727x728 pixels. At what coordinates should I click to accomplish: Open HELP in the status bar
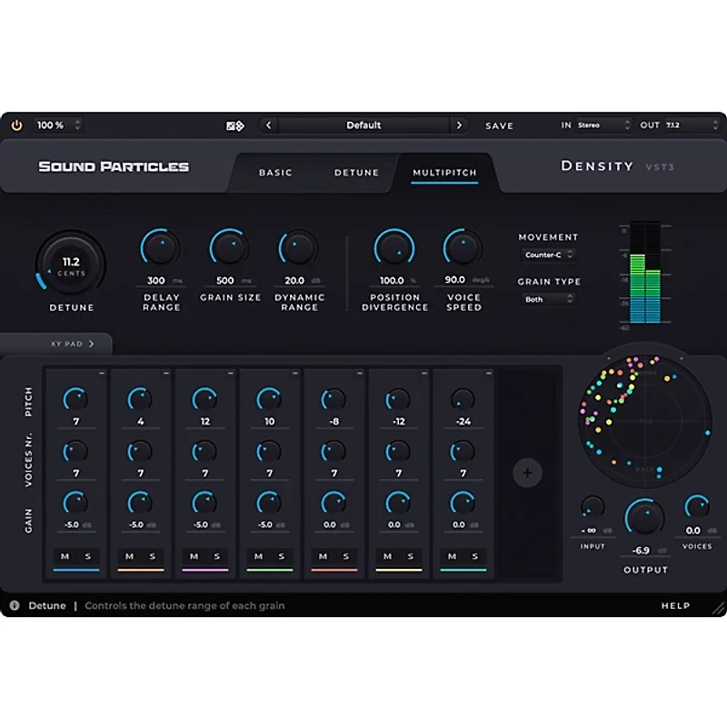coord(677,605)
